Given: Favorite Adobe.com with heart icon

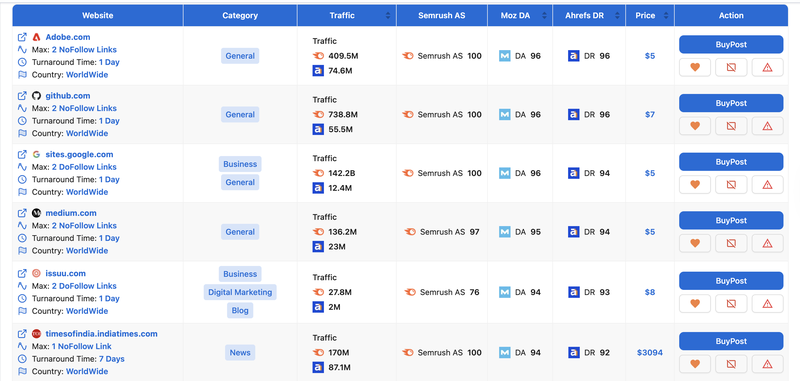Looking at the screenshot, I should (x=694, y=67).
